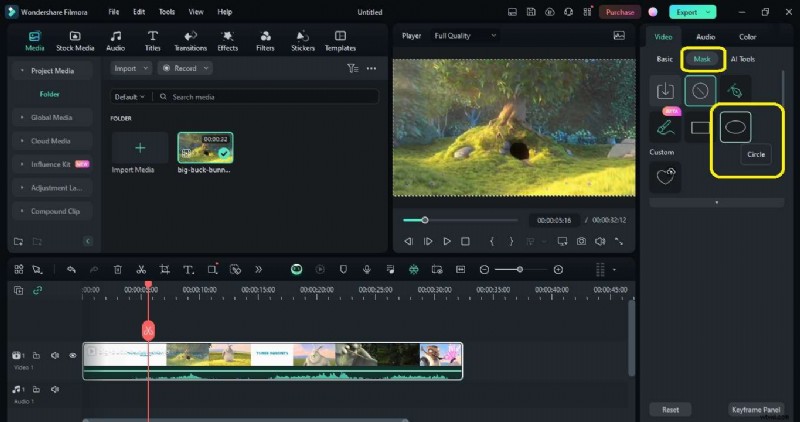Image resolution: width=800 pixels, height=422 pixels.
Task: Open the Tools menu
Action: (166, 12)
